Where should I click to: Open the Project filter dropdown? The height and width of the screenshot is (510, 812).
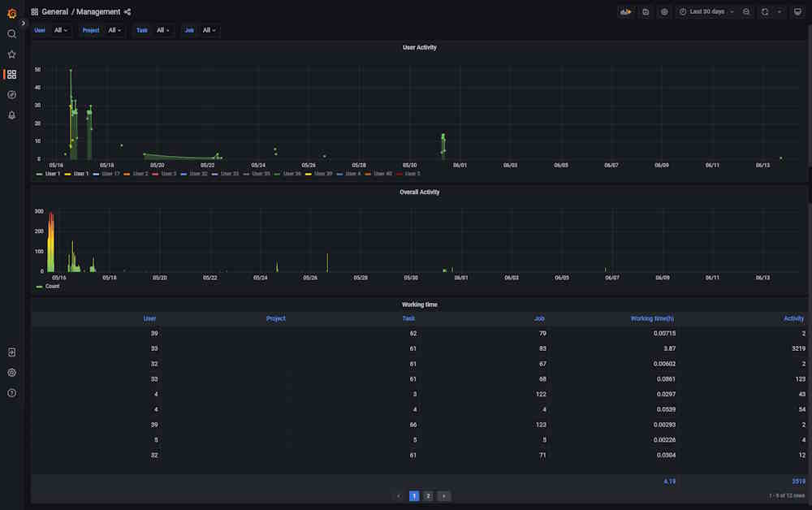114,30
